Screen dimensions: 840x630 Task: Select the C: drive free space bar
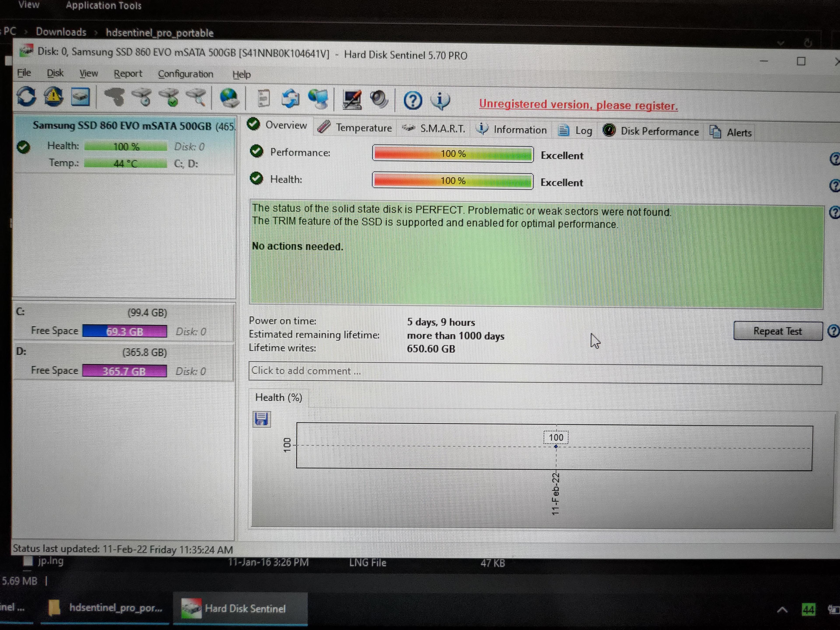124,332
